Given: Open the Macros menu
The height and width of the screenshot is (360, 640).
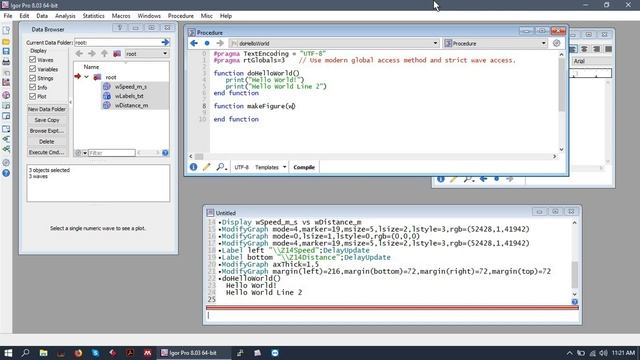Looking at the screenshot, I should 121,16.
